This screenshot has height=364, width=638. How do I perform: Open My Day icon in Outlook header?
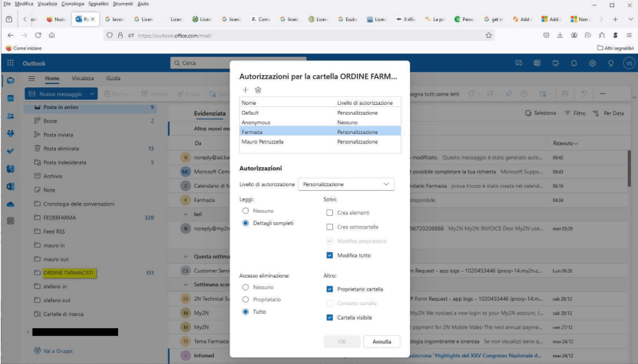[x=555, y=63]
